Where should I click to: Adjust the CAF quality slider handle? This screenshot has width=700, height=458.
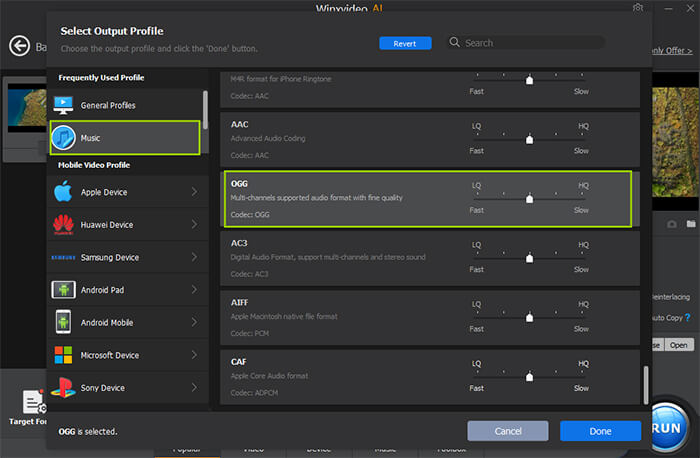click(x=529, y=377)
